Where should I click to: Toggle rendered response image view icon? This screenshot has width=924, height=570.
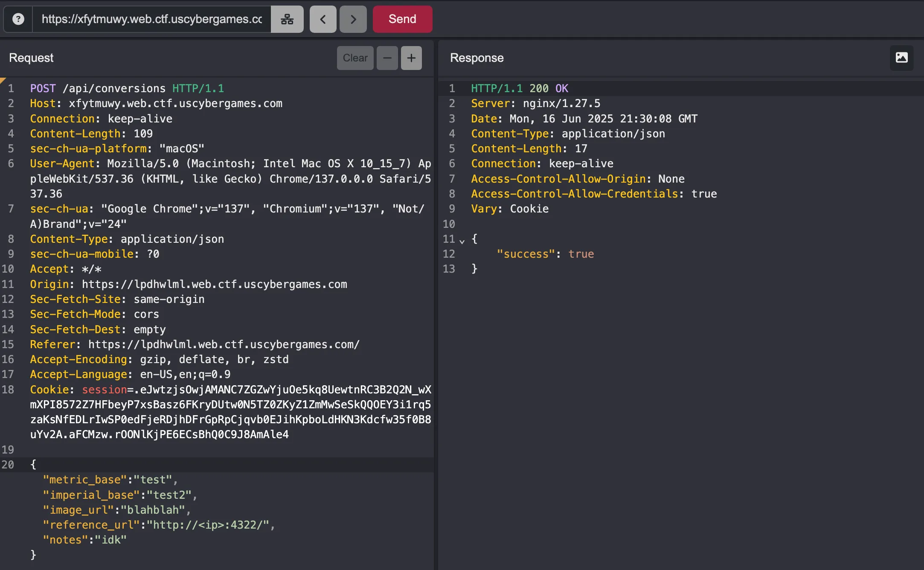[x=901, y=58]
